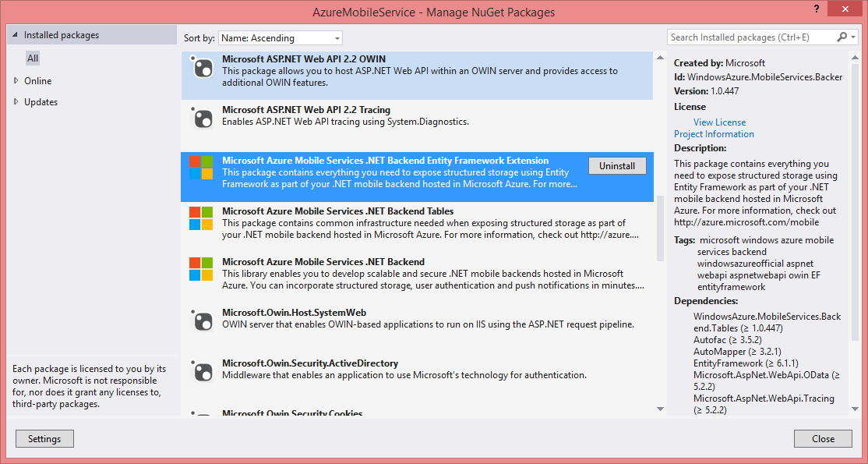The height and width of the screenshot is (464, 868).
Task: Click the Mobile Services .NET Backend logo
Action: [x=201, y=269]
